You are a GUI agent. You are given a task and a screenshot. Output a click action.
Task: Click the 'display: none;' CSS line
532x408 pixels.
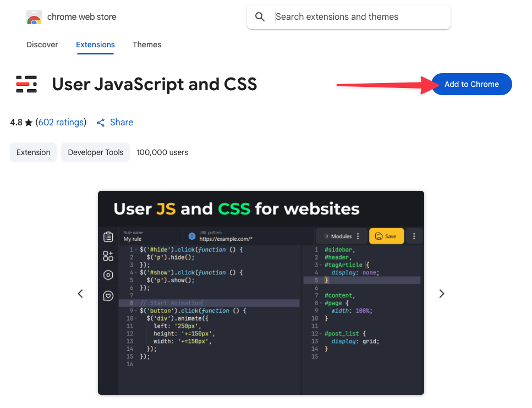click(355, 272)
